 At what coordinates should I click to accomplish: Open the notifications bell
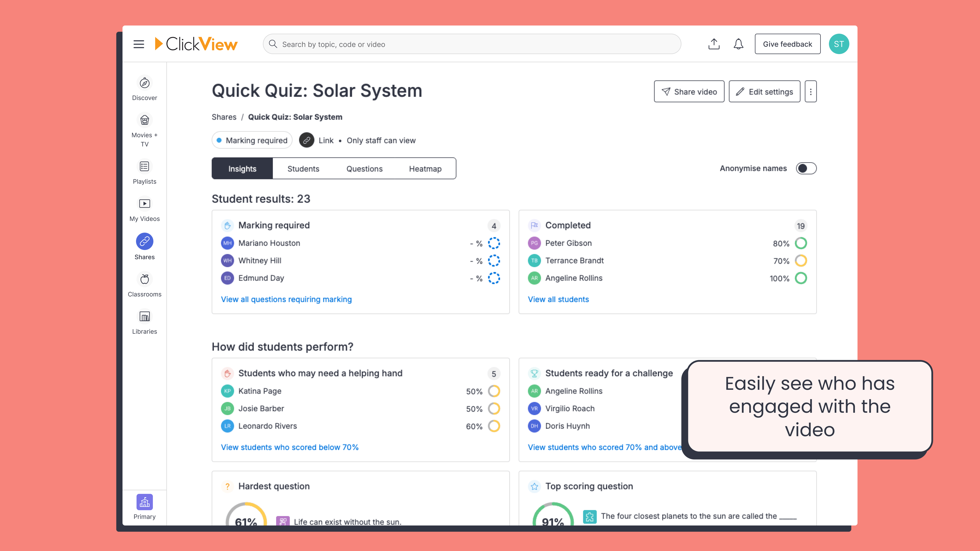pyautogui.click(x=738, y=44)
